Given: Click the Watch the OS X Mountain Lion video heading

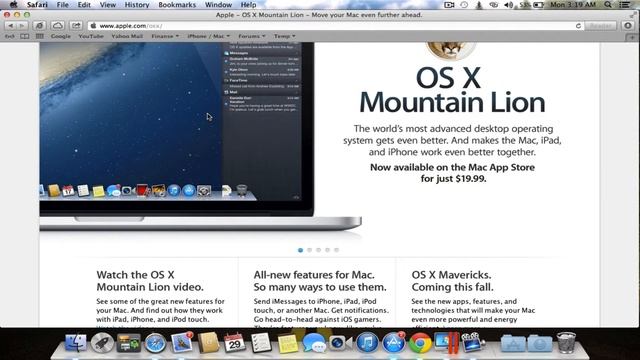Looking at the screenshot, I should click(x=150, y=281).
